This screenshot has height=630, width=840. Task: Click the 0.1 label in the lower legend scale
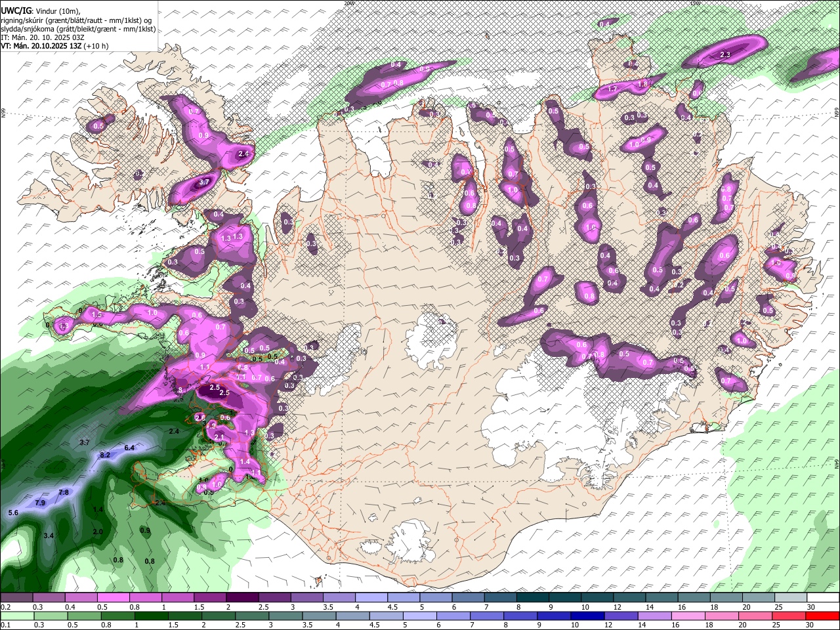[x=5, y=625]
